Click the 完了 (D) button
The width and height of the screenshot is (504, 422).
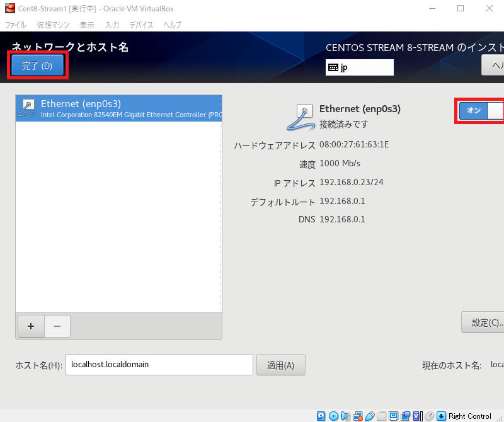(x=37, y=66)
